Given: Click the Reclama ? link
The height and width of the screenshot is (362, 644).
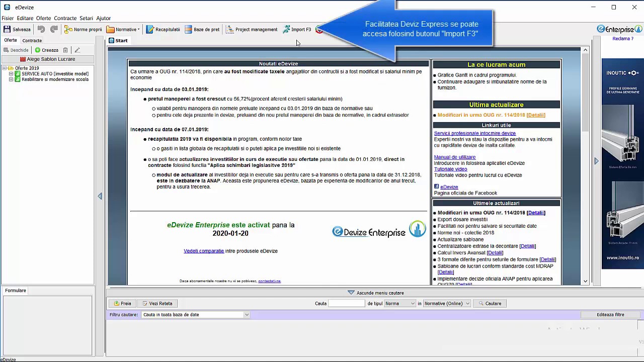Looking at the screenshot, I should pyautogui.click(x=622, y=39).
